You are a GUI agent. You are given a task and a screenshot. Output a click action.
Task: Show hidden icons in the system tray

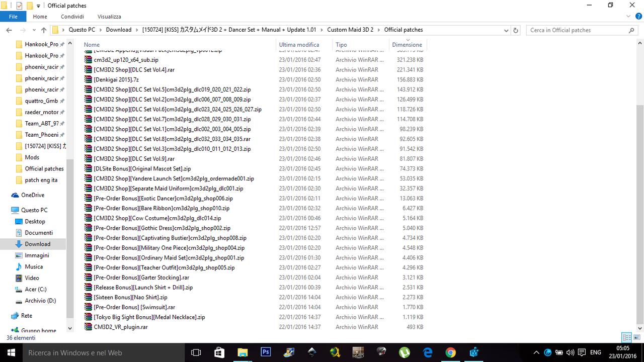tap(536, 352)
